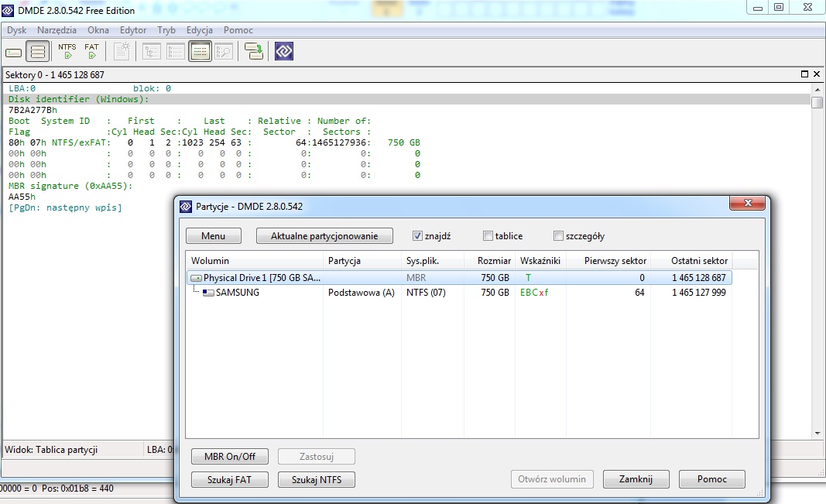Click 'Aktualne partycjonowanie' button
Image resolution: width=826 pixels, height=504 pixels.
324,236
